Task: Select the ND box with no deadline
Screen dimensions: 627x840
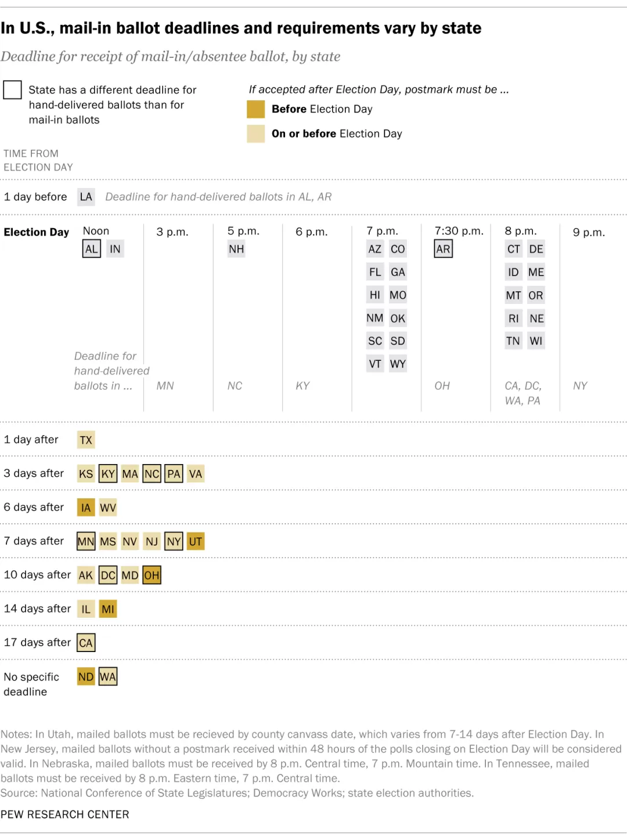Action: (86, 677)
